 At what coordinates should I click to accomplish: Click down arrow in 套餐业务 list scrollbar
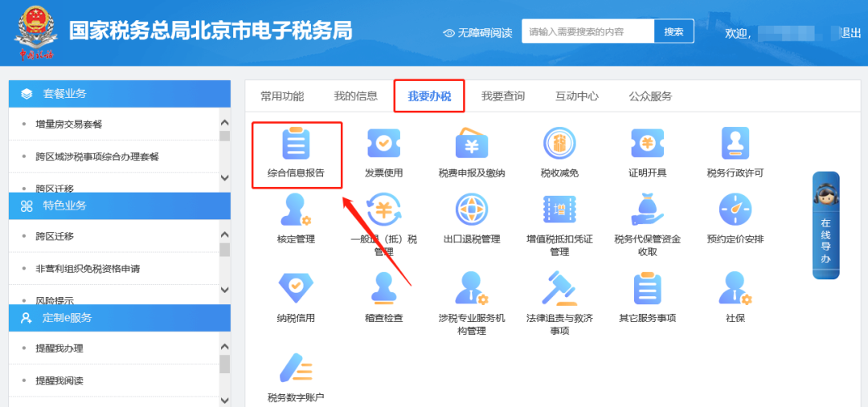pyautogui.click(x=224, y=177)
